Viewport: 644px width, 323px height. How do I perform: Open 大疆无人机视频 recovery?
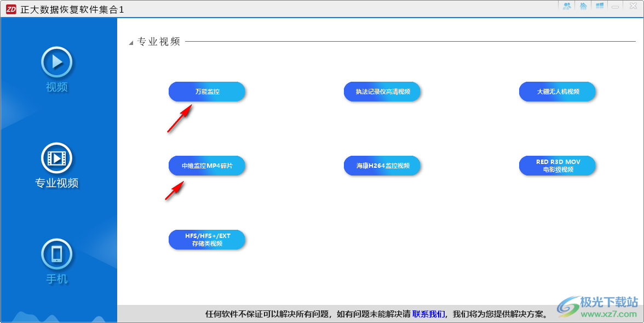point(557,92)
